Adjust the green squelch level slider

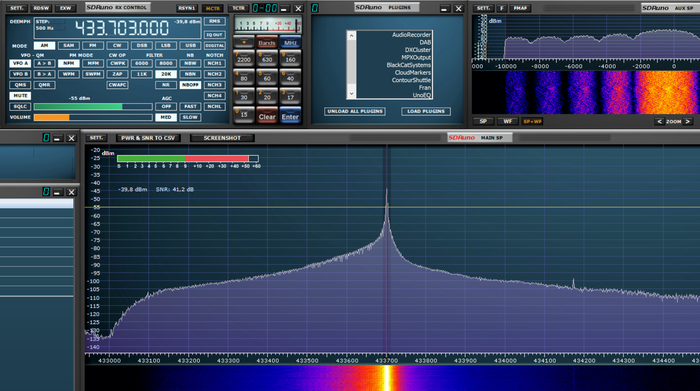click(93, 107)
